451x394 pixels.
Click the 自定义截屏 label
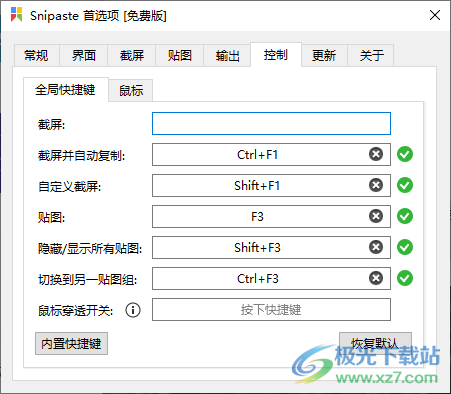(70, 187)
